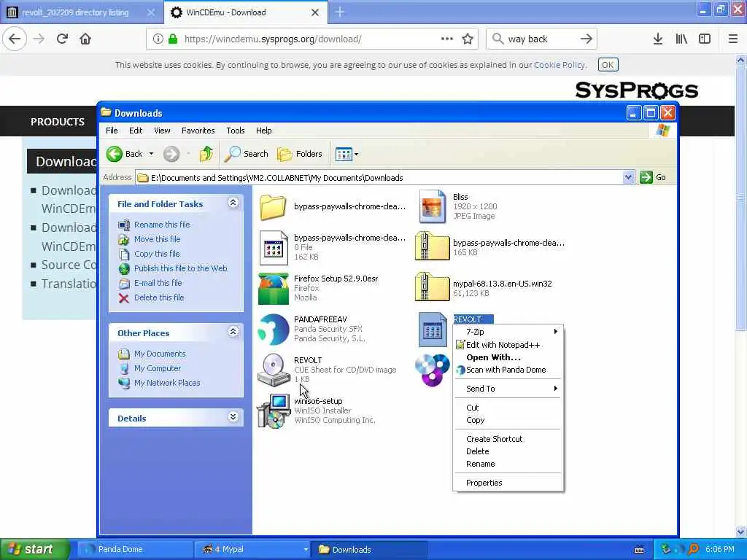Click the Go button beside the address bar
Image resolution: width=747 pixels, height=560 pixels.
click(x=653, y=178)
